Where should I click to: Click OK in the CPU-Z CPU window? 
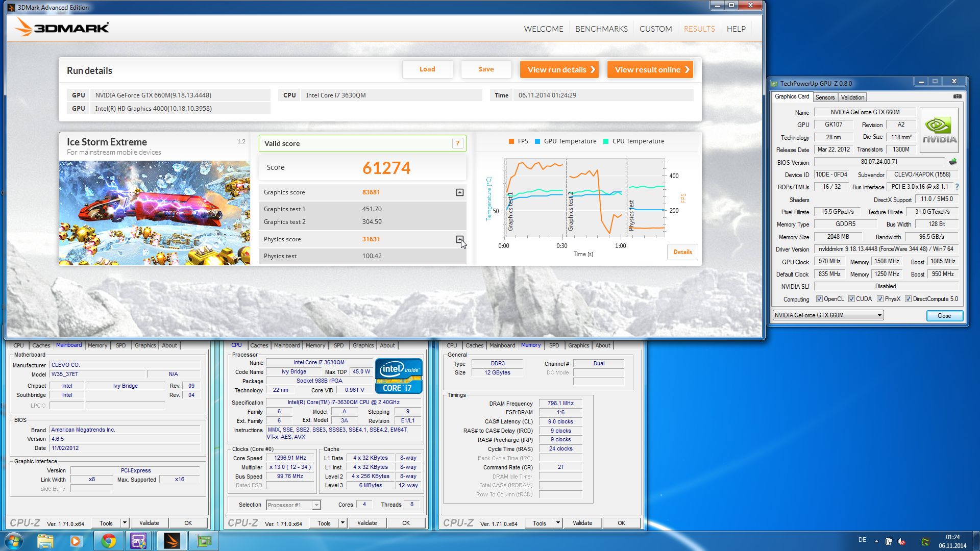(x=406, y=523)
